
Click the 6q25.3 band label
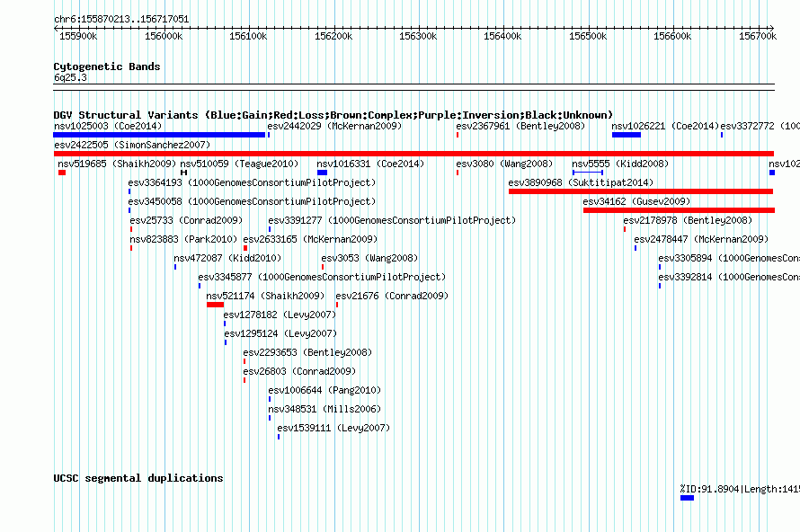point(70,77)
